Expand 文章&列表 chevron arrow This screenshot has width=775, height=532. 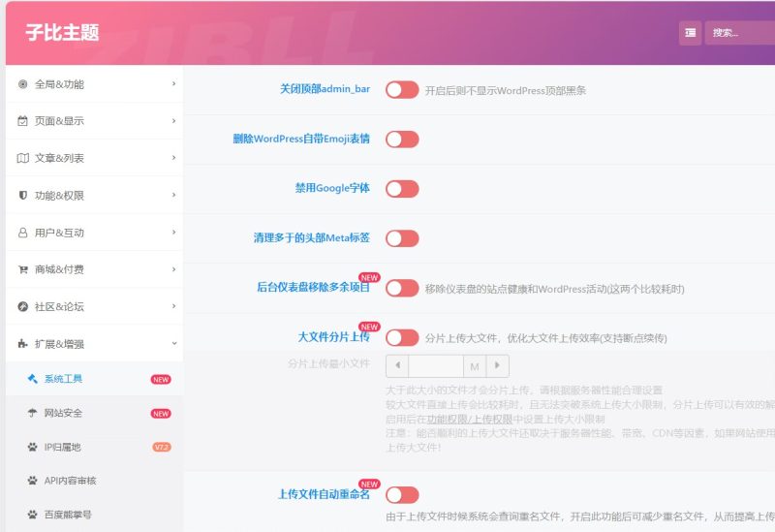[x=174, y=158]
